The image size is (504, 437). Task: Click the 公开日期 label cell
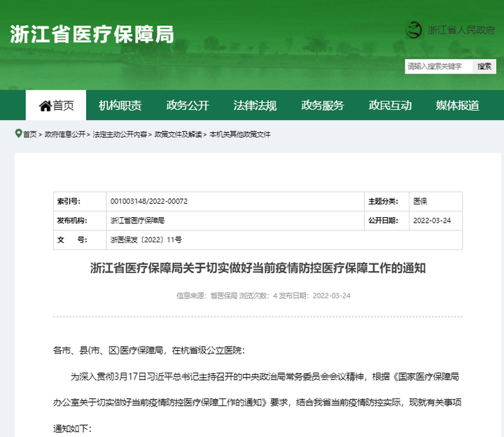(386, 221)
